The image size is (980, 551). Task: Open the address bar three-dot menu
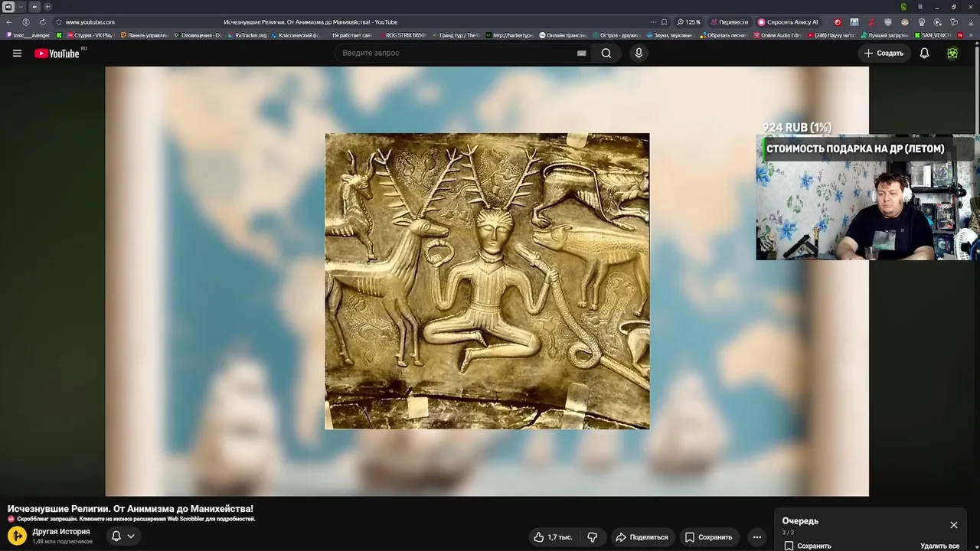click(x=652, y=22)
